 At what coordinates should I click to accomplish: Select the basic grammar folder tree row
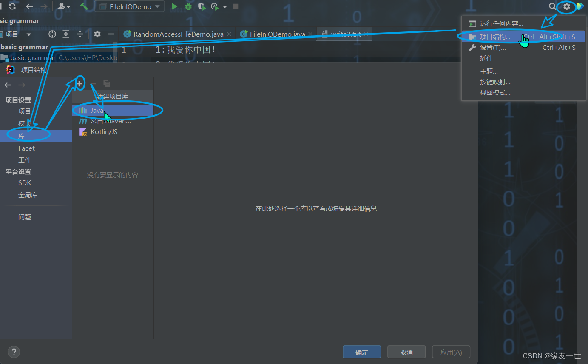[59, 57]
